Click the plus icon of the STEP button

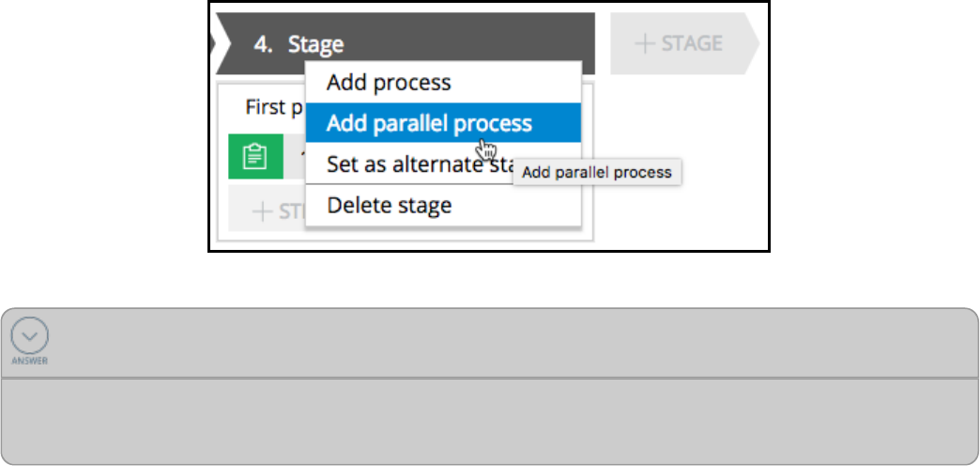(263, 210)
